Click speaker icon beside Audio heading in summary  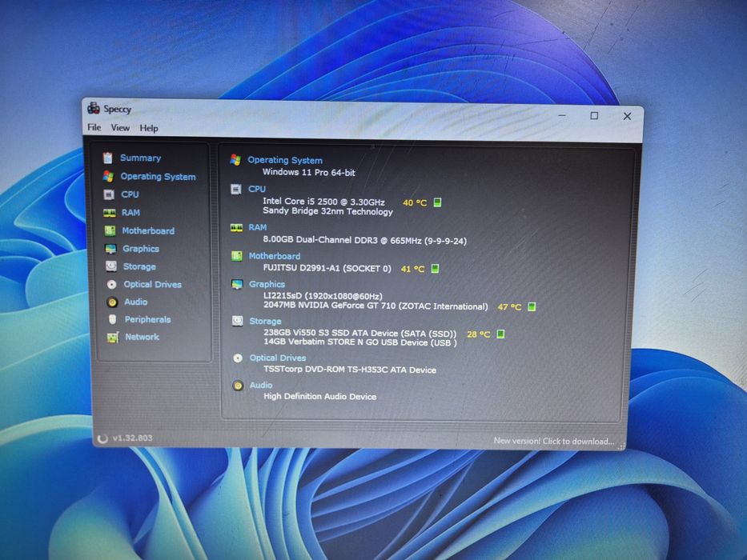click(x=238, y=386)
